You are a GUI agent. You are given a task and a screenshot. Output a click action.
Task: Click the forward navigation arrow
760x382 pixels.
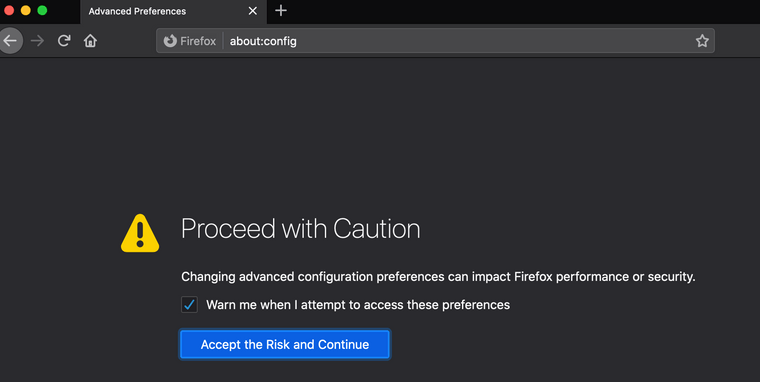click(x=37, y=41)
